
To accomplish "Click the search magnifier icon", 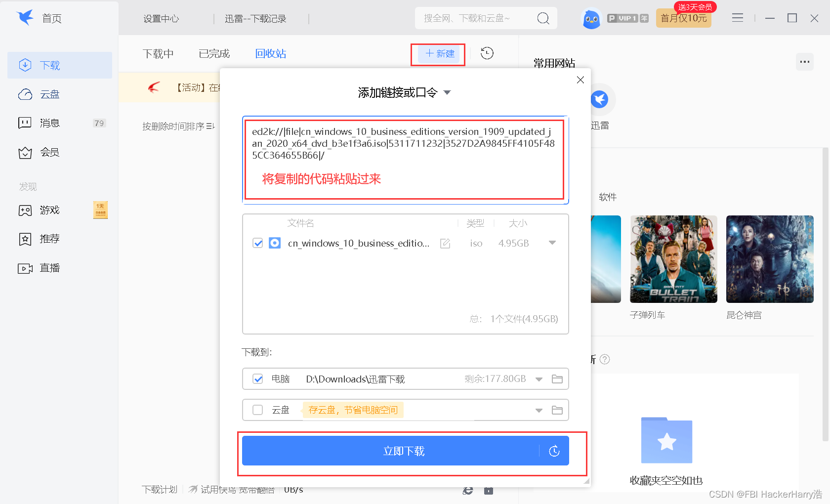I will point(543,18).
